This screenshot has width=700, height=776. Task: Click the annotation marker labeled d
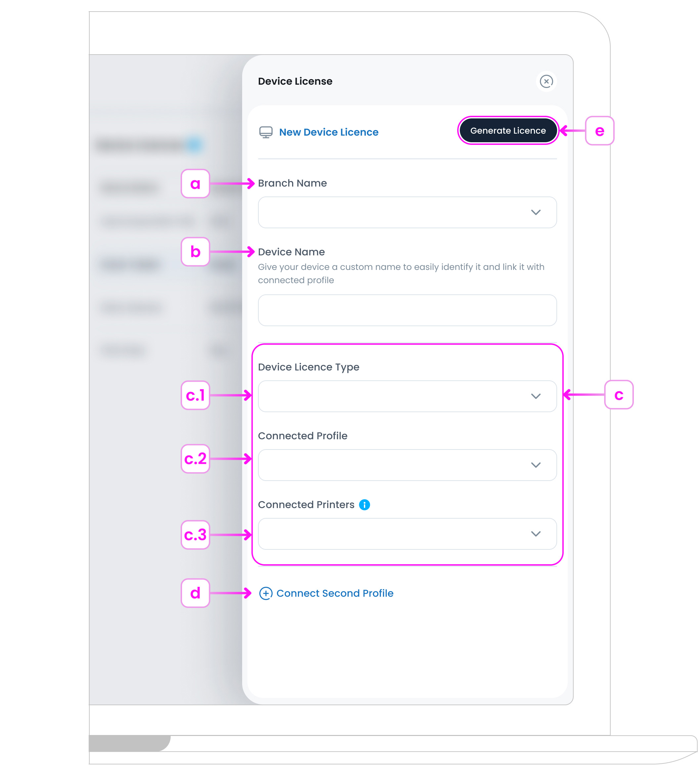pos(196,593)
